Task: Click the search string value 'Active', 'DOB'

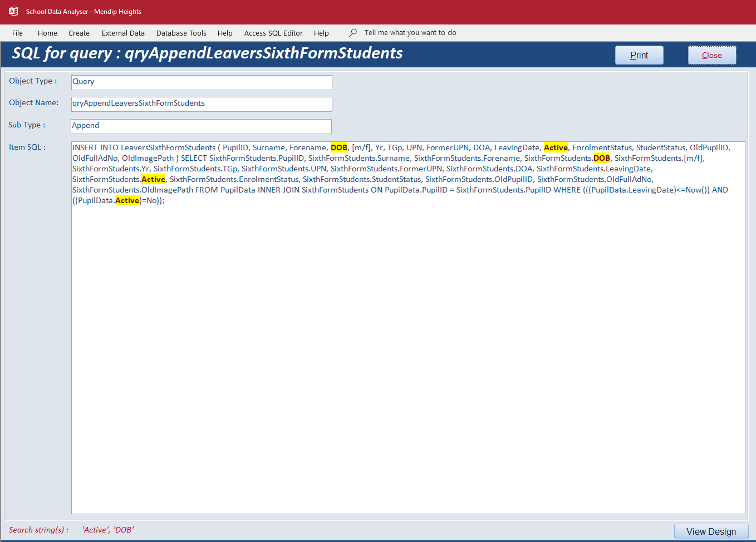Action: [108, 530]
